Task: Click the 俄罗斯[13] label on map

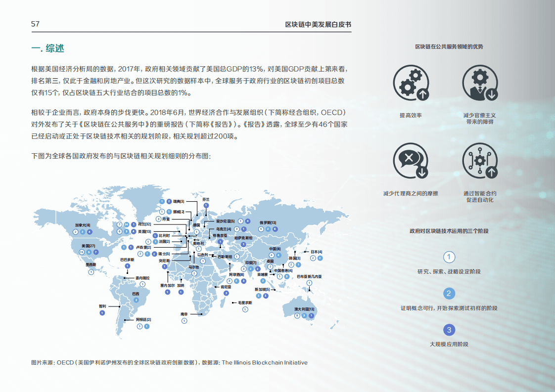Action: tap(268, 222)
